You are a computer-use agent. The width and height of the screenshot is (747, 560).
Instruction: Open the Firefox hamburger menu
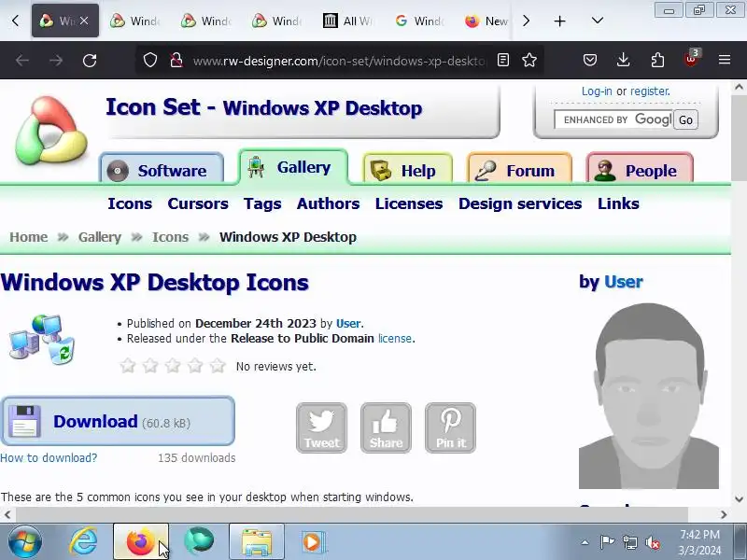(725, 60)
